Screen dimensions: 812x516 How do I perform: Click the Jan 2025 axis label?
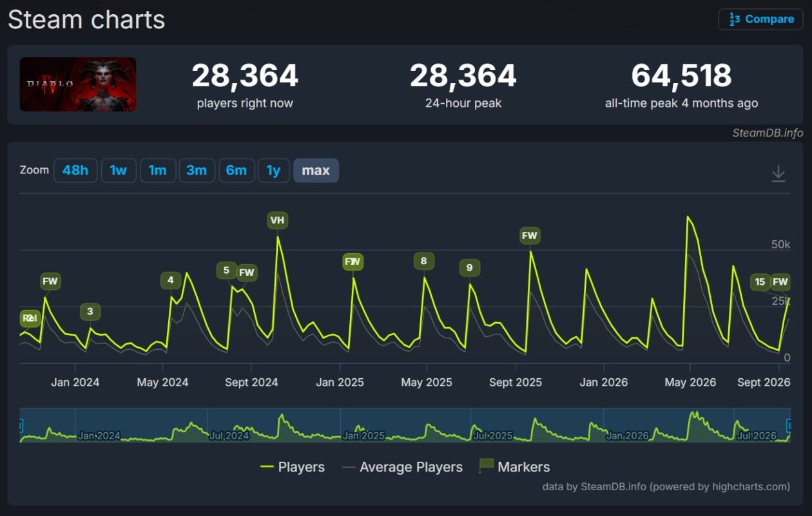point(340,383)
